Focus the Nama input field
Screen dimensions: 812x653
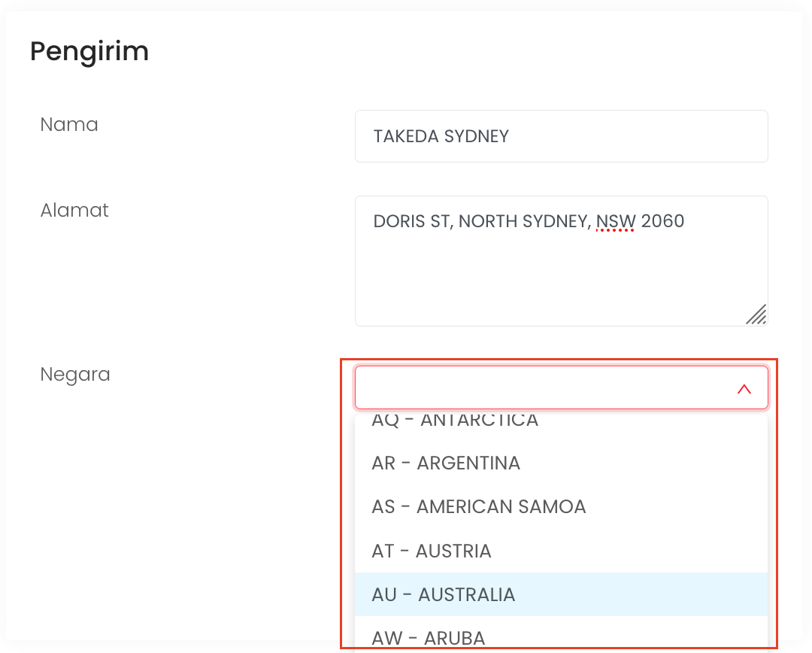tap(561, 136)
